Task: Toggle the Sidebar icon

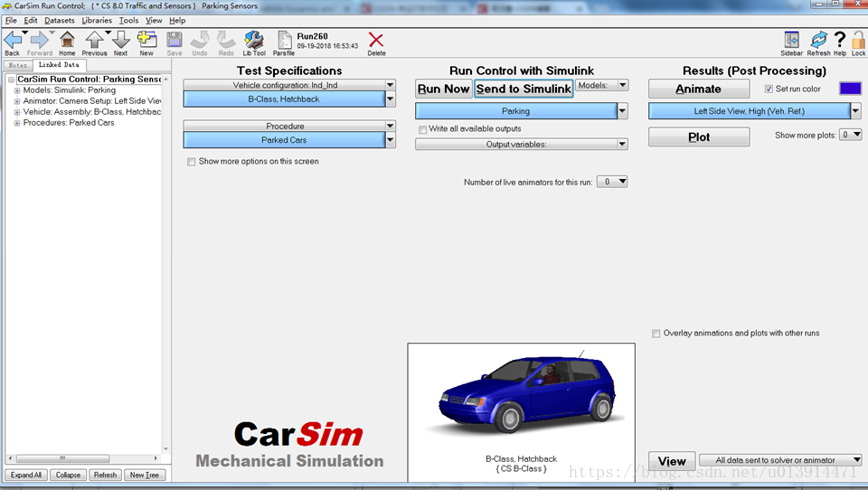Action: 792,40
